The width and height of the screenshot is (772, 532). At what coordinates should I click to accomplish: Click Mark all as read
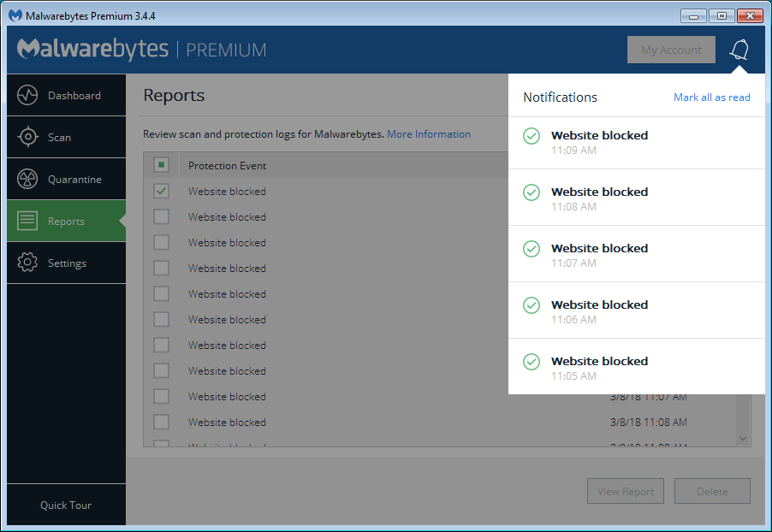point(712,98)
